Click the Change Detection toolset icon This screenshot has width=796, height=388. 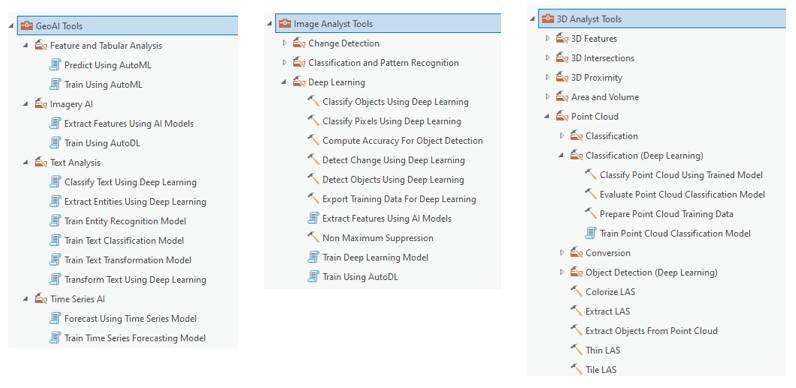coord(299,44)
